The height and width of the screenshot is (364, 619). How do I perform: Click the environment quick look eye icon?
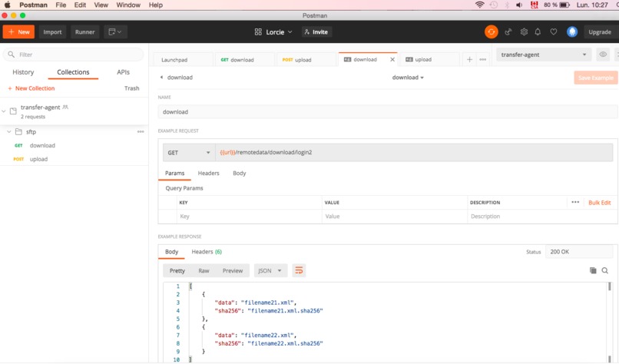click(x=603, y=55)
